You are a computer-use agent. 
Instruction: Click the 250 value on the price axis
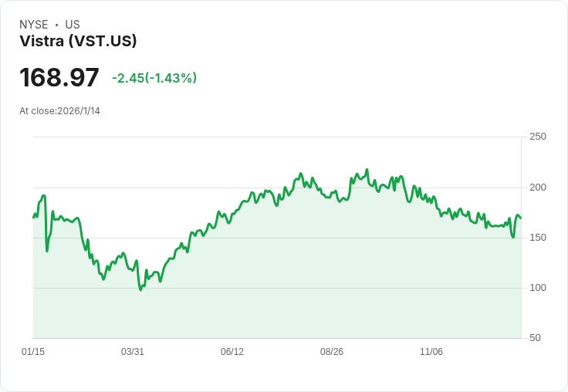[538, 137]
